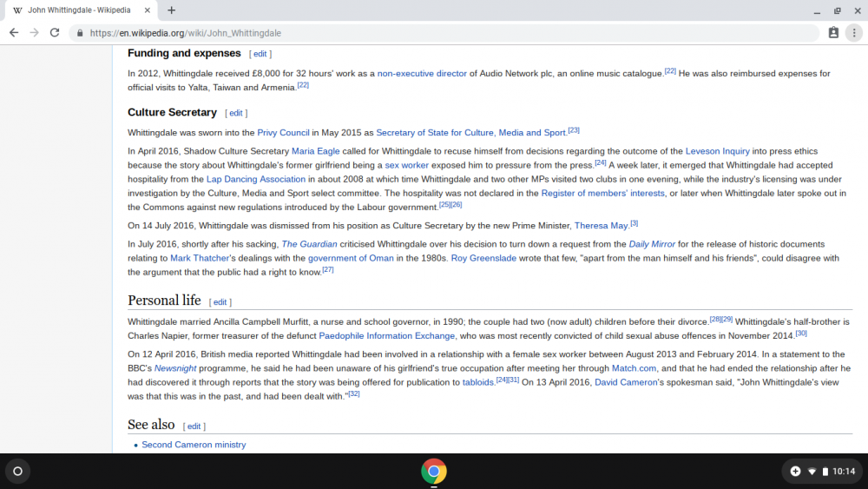The height and width of the screenshot is (489, 868).
Task: Click the plus circle icon in the tray
Action: pos(795,472)
